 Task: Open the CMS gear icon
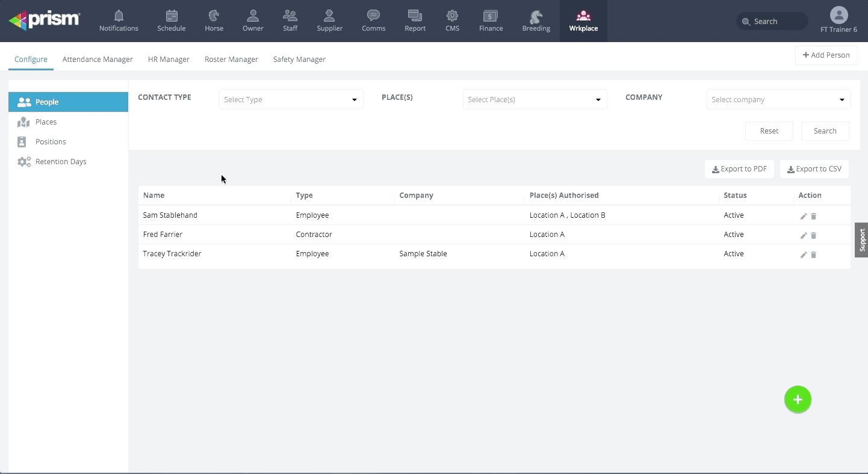pyautogui.click(x=452, y=16)
